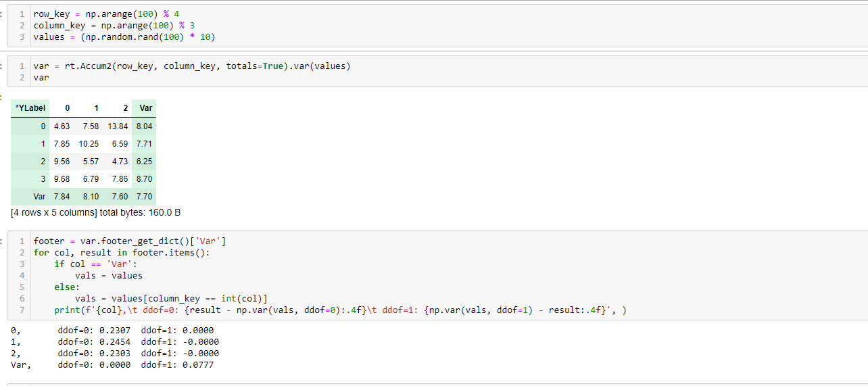Screen dimensions: 868x386
Task: Click table cell with value 9.68
Action: click(x=62, y=179)
